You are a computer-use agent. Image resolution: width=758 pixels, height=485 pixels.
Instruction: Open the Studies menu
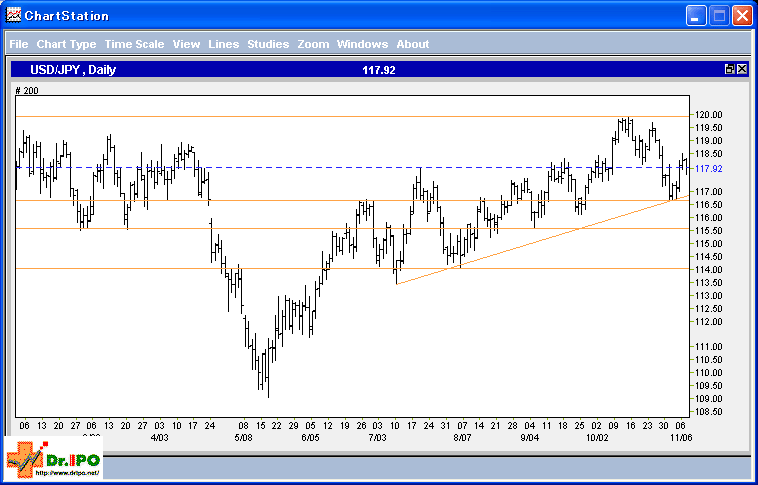(267, 44)
